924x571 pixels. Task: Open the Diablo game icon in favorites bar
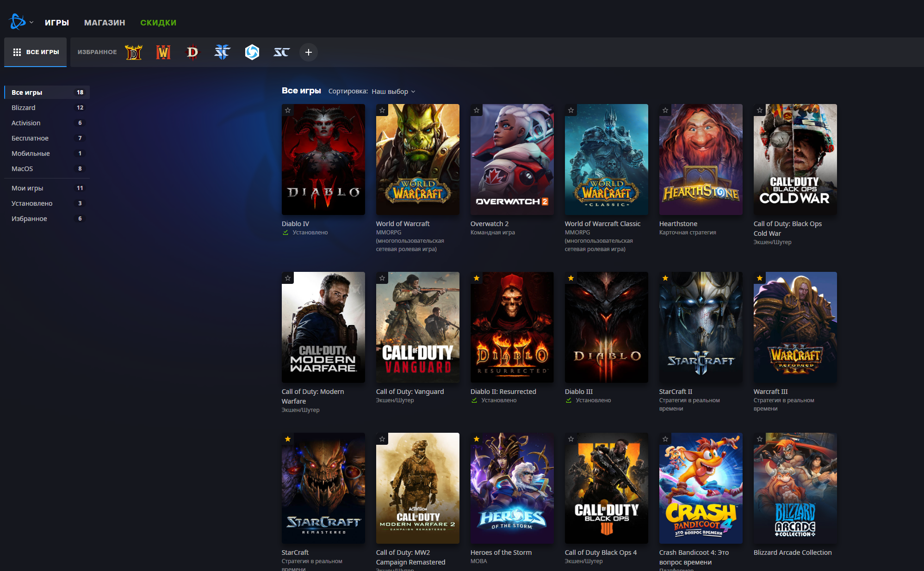click(192, 52)
